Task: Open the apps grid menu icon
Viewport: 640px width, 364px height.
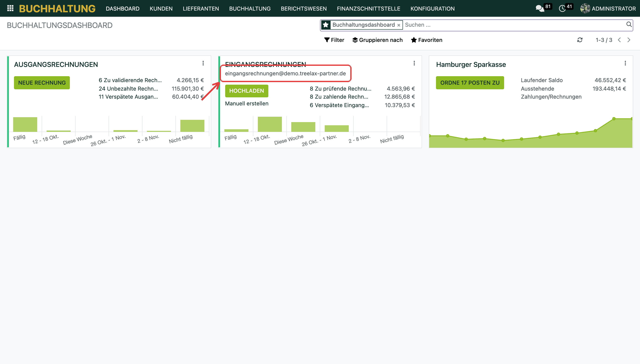Action: (x=10, y=8)
